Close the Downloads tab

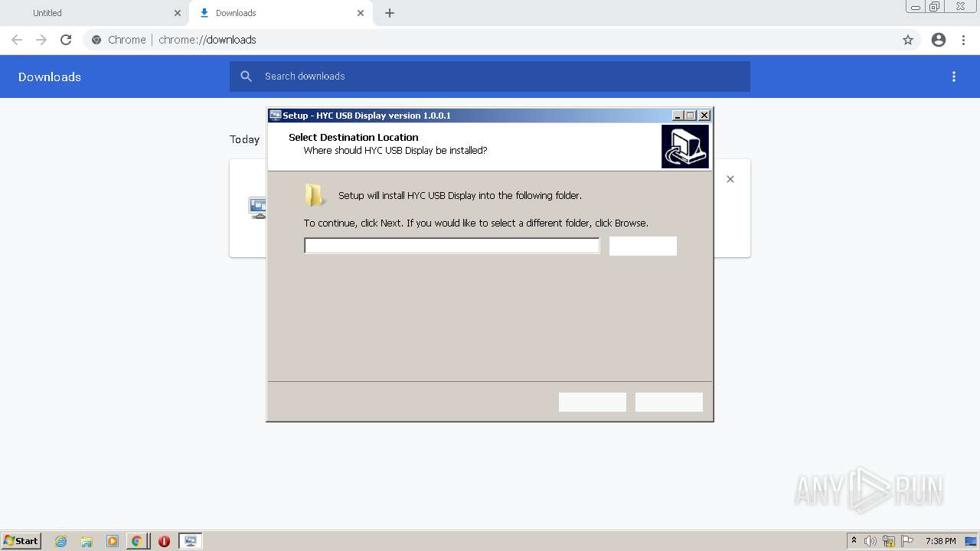(x=361, y=13)
